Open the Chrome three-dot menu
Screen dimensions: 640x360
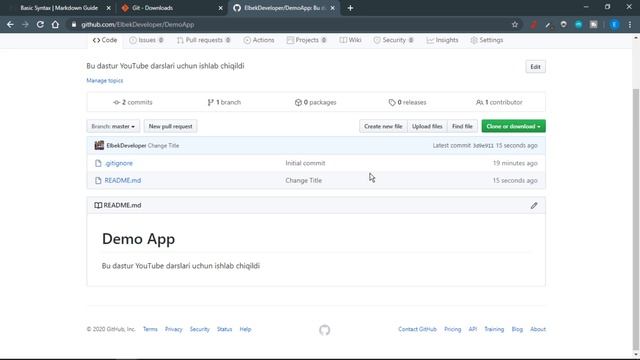click(630, 24)
